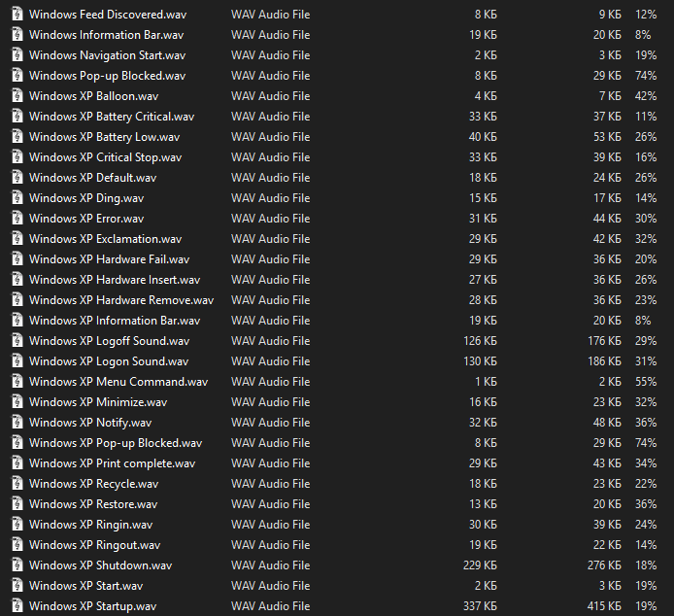Screen dimensions: 674x616
Task: Click the file icon for Windows XP Hardware Remove.wav
Action: pyautogui.click(x=17, y=300)
